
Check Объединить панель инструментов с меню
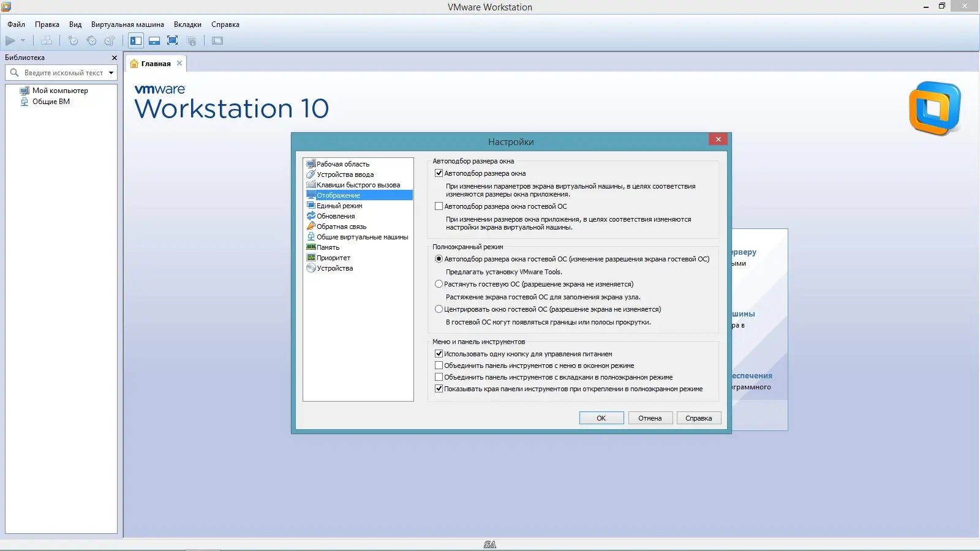pos(439,365)
